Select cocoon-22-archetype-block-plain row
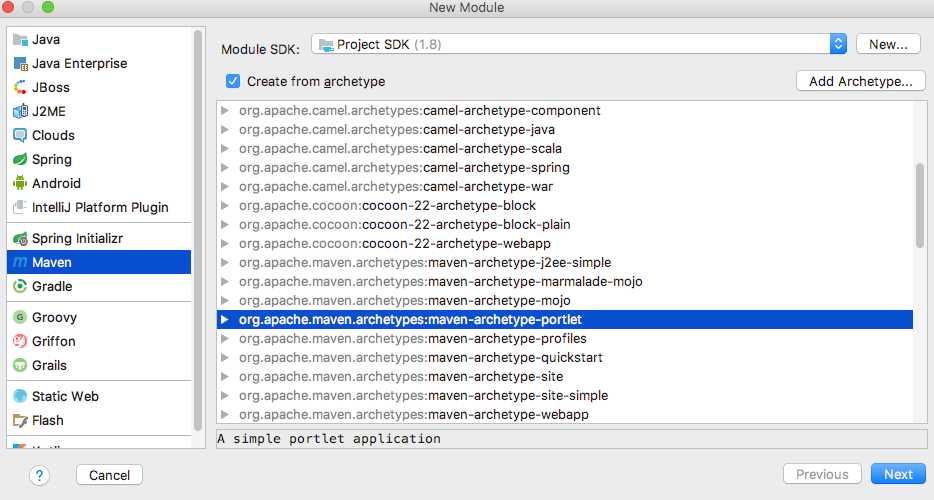934x500 pixels. [565, 225]
